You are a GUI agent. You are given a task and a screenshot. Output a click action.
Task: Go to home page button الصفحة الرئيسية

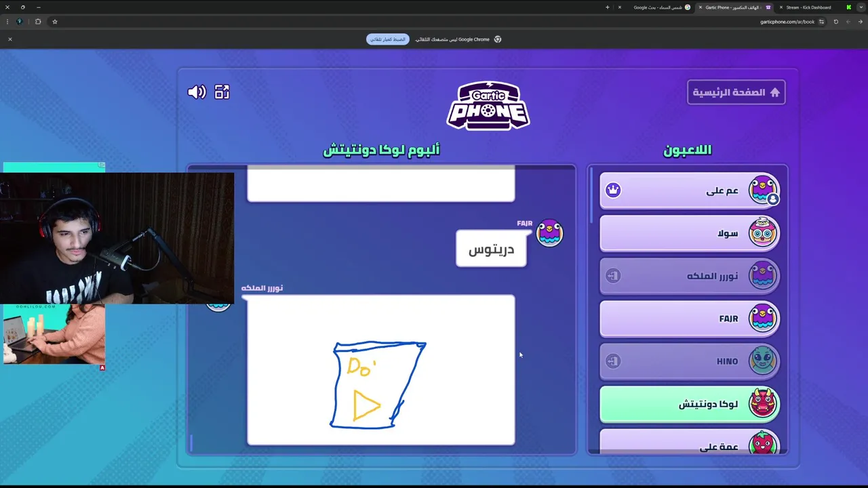[x=736, y=92]
